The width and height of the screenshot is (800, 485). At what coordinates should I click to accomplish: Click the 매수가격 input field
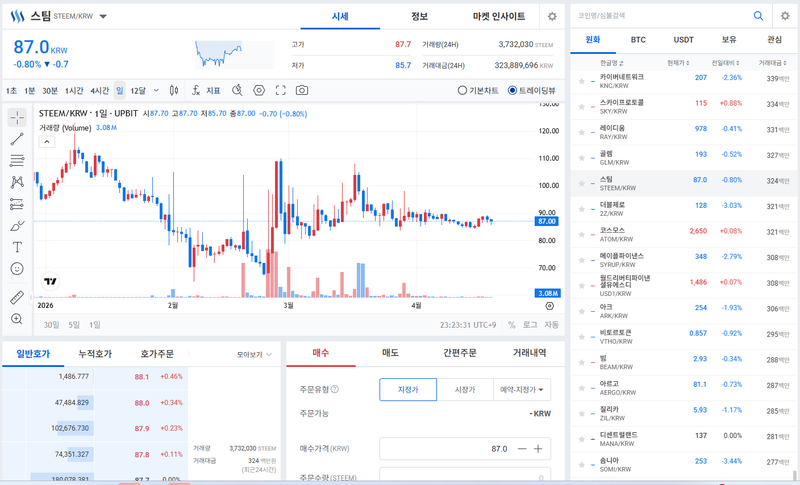[445, 449]
